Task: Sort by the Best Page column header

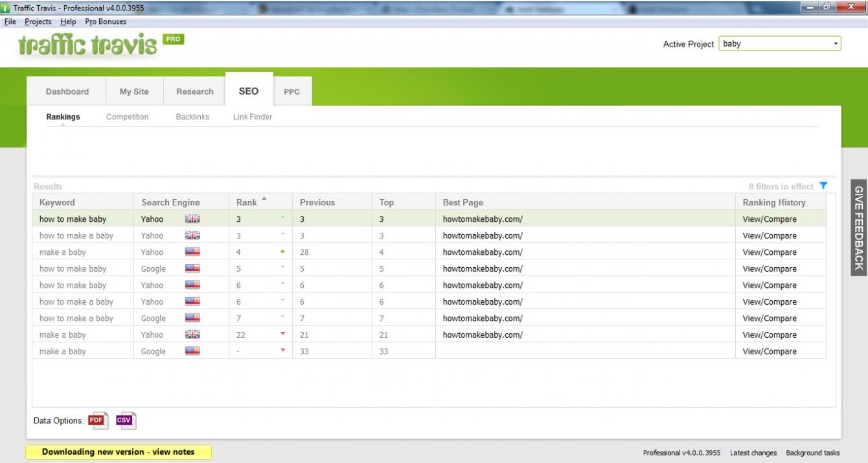Action: [586, 202]
